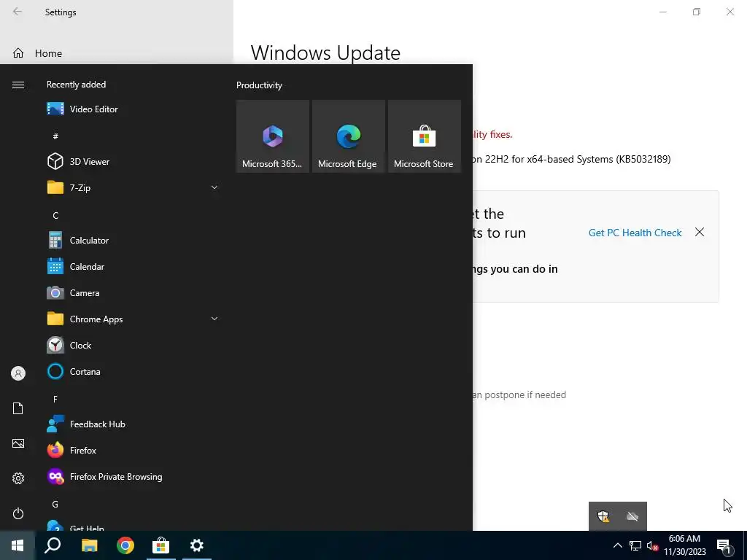This screenshot has height=560, width=747.
Task: Launch 3D Viewer app
Action: (x=133, y=161)
